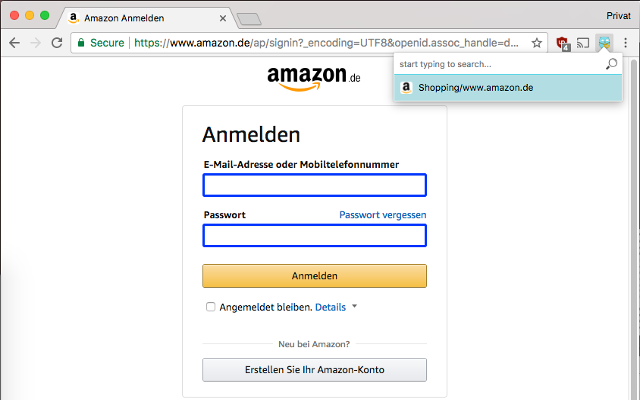640x400 pixels.
Task: Focus the E-Mail-Adresse input field
Action: tap(314, 185)
